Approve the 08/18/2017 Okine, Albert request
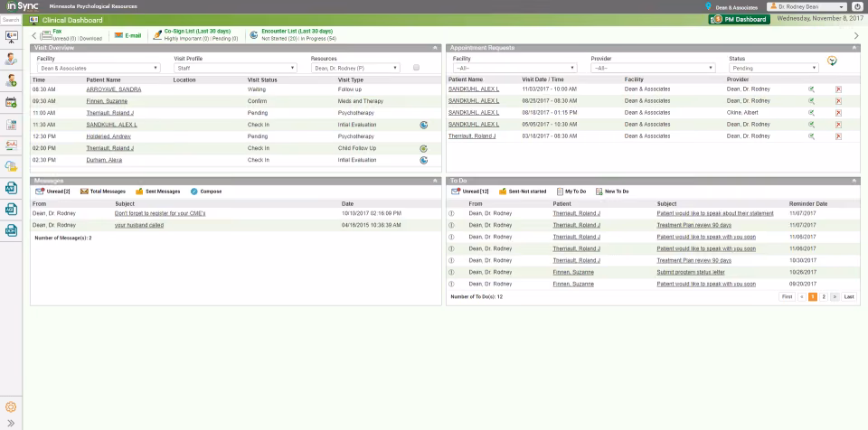 (x=812, y=113)
